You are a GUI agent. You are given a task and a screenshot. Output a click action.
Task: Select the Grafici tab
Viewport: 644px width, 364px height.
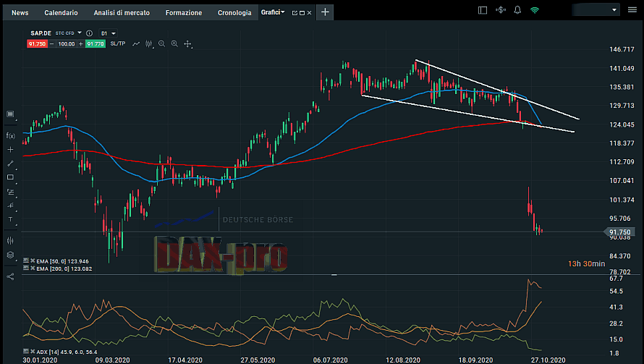[x=271, y=12]
